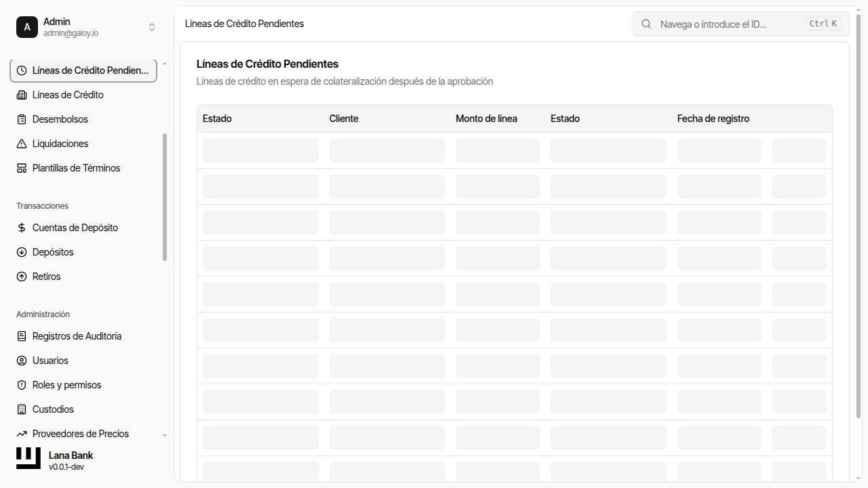Click the magnifier icon in the search bar

[x=647, y=24]
